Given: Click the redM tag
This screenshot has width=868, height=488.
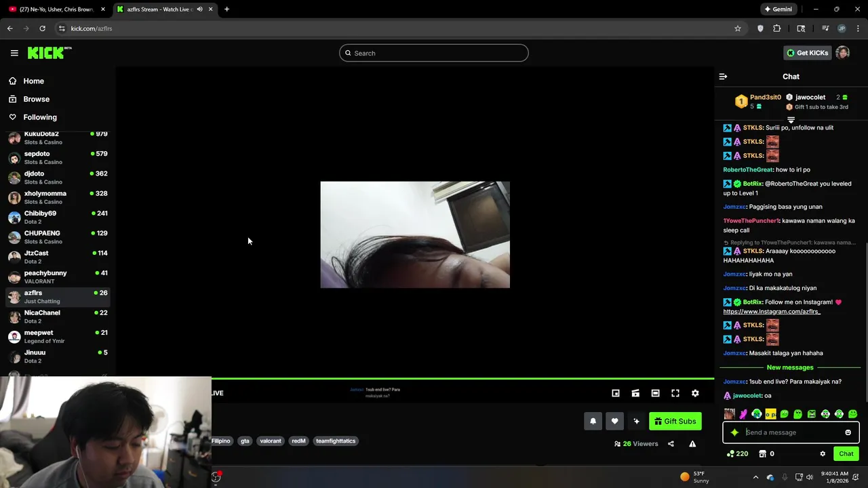Looking at the screenshot, I should pos(298,441).
